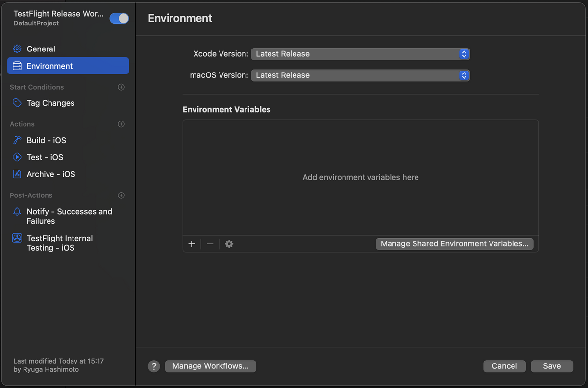Click the Environment page title

click(180, 18)
